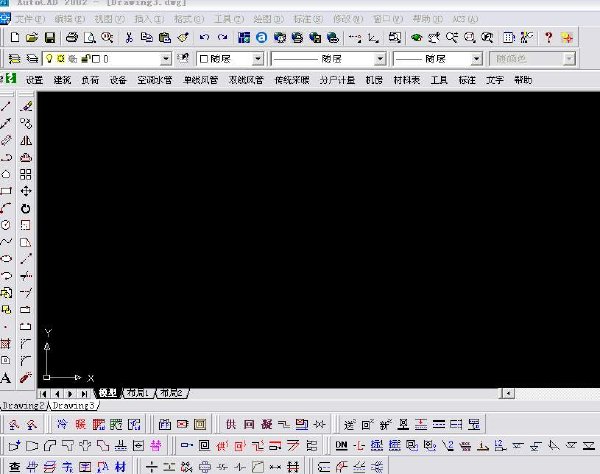Click the Undo arrow icon
The width and height of the screenshot is (600, 474).
tap(204, 37)
